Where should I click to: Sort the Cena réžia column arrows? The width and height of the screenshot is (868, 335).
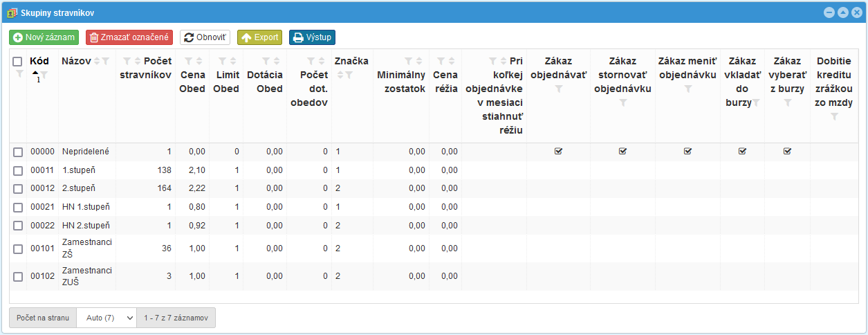coord(452,61)
